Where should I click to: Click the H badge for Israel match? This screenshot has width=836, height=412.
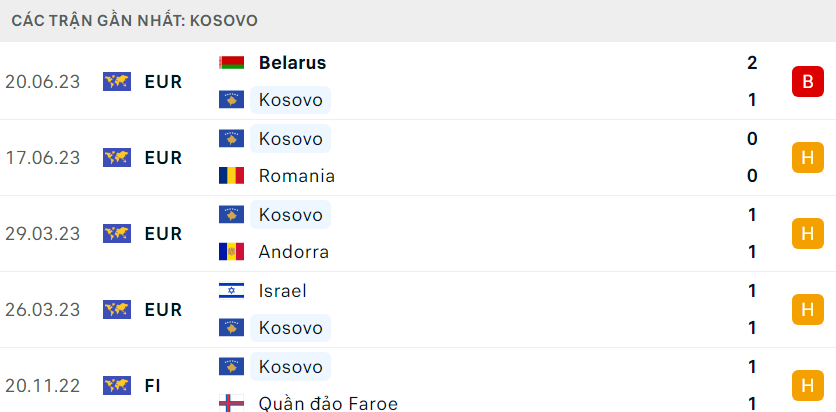[x=808, y=309]
